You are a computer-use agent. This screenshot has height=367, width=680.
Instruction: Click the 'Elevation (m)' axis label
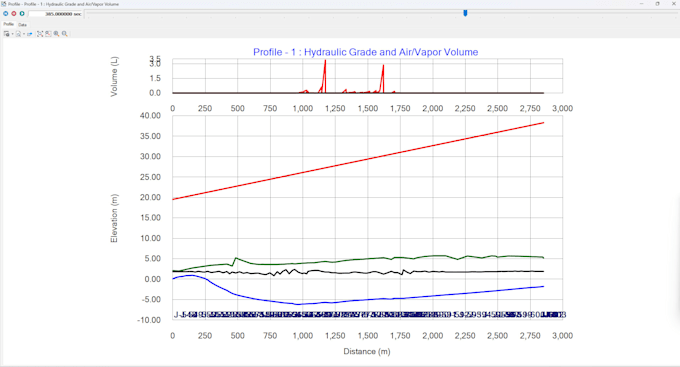click(114, 218)
